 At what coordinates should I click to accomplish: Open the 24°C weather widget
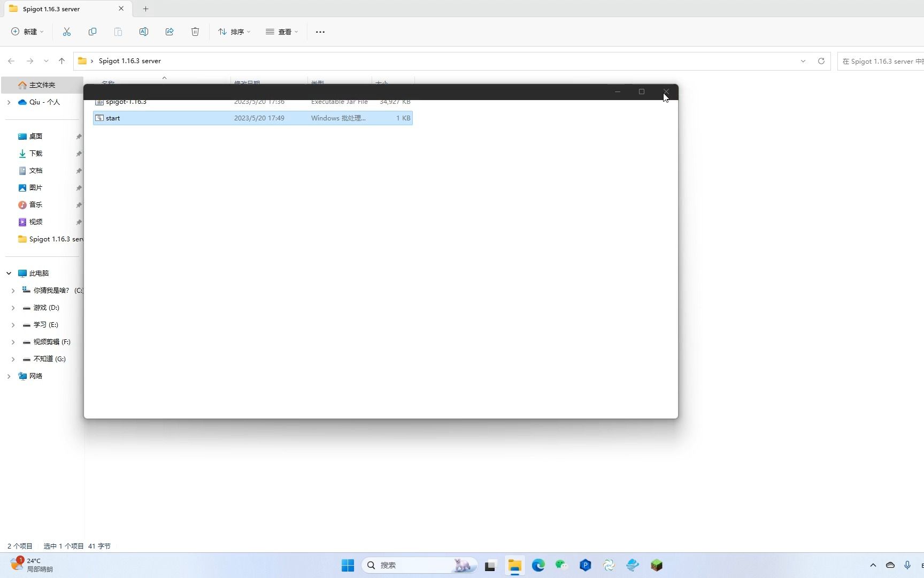point(32,565)
